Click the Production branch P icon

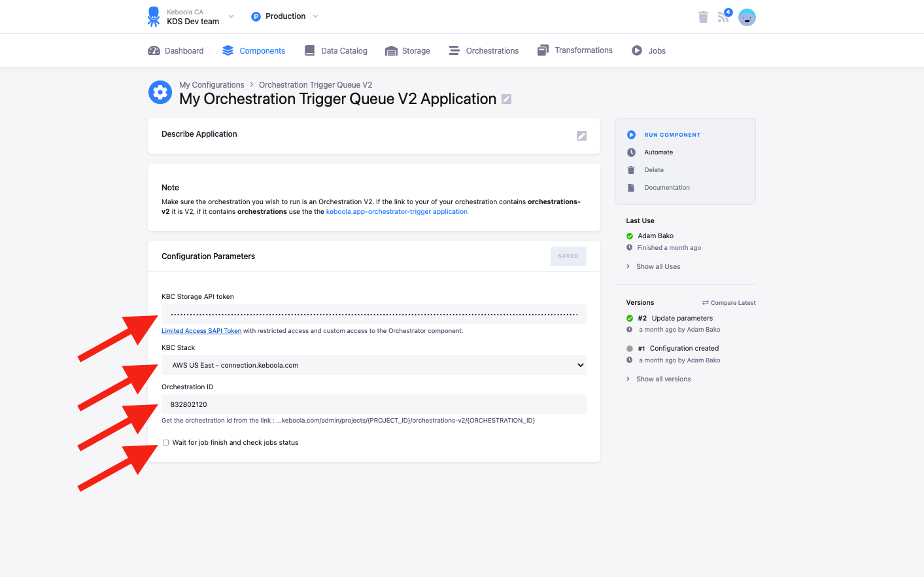[x=256, y=16]
